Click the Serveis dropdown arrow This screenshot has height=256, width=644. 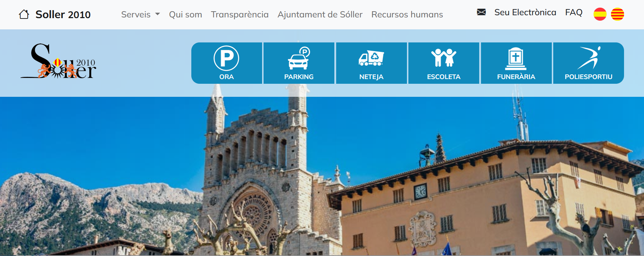coord(158,15)
